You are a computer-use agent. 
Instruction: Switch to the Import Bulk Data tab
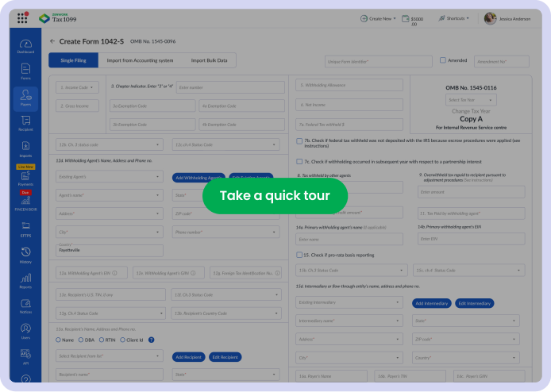pos(209,60)
